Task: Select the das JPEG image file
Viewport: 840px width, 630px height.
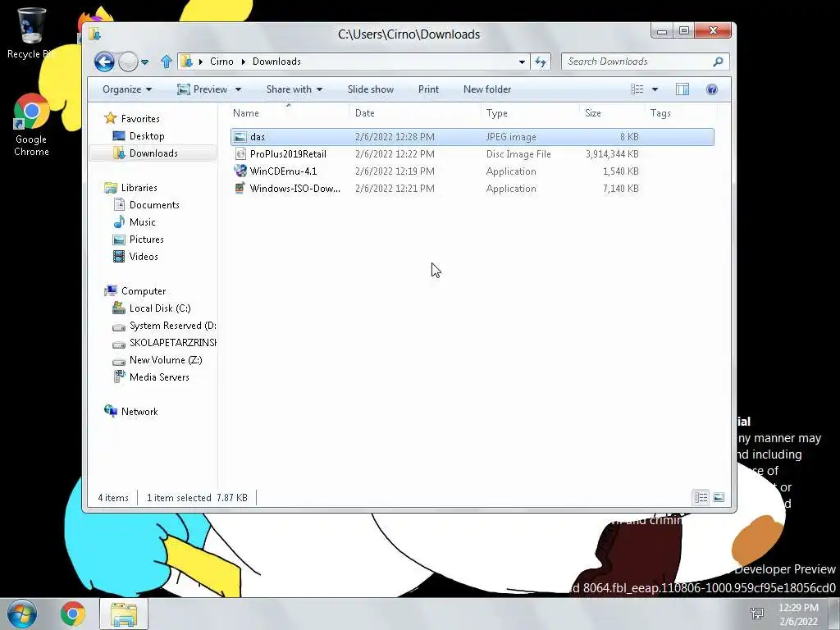Action: pos(472,137)
